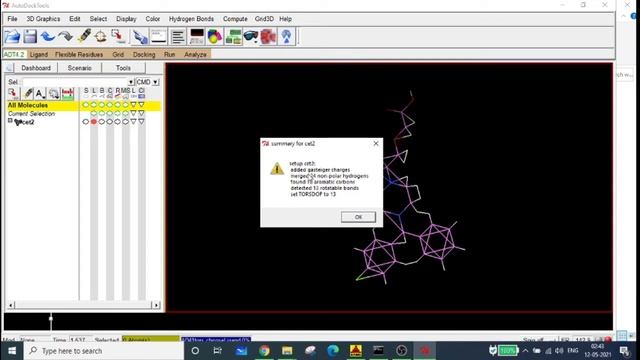
Task: Open the read molecule folder icon
Action: click(x=12, y=37)
